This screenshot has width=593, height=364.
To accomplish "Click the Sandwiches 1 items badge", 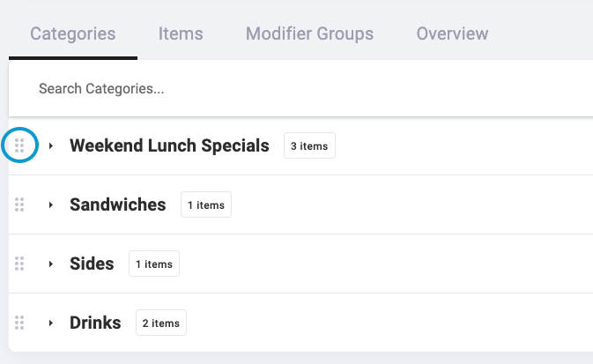I will coord(206,204).
